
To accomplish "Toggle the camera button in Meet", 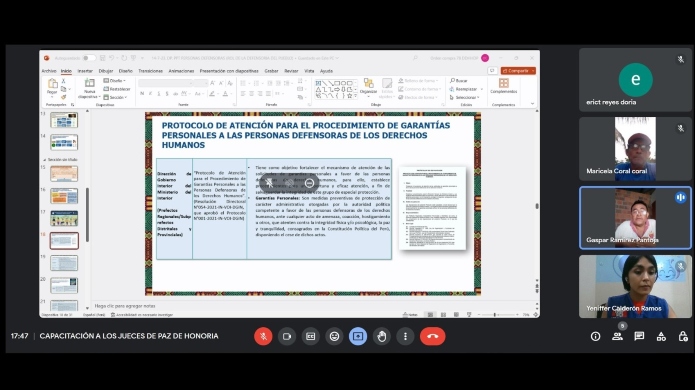I will (287, 336).
